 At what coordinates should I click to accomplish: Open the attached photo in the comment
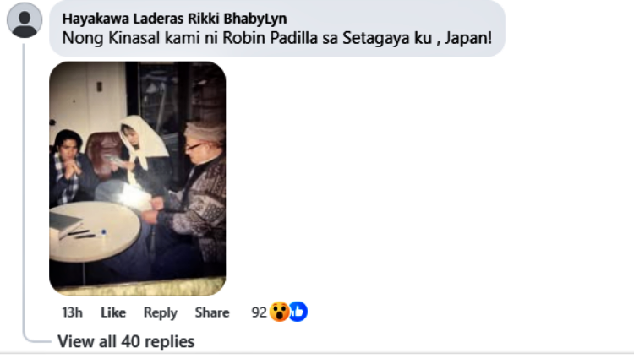pos(138,178)
